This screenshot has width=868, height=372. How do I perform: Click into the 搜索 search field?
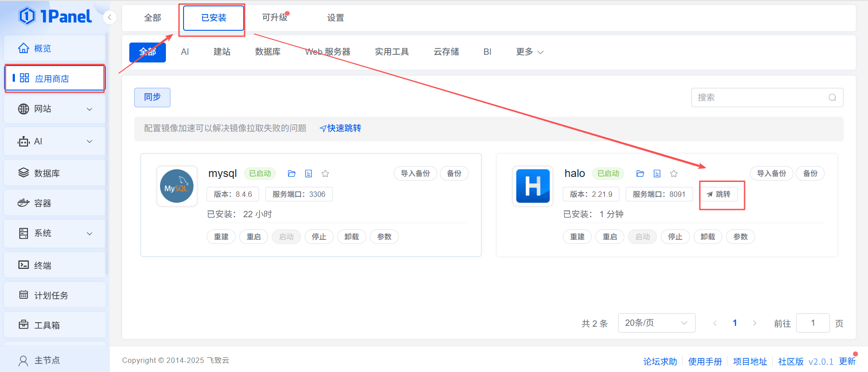[x=759, y=98]
